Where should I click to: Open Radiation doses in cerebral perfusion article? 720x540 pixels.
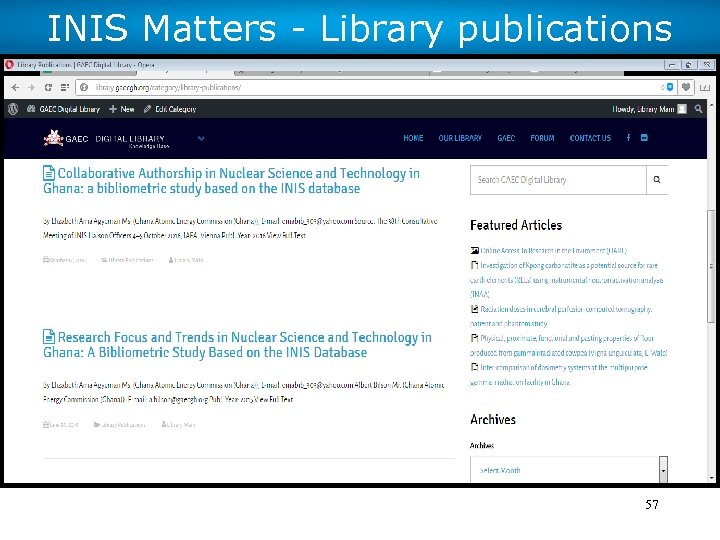coord(561,316)
